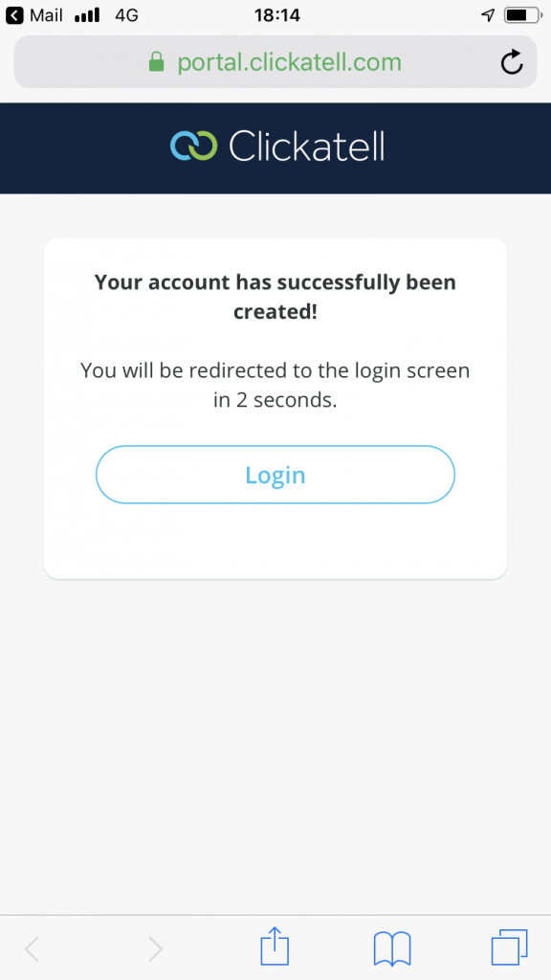Tap the battery indicator icon
Image resolution: width=551 pixels, height=980 pixels.
[x=523, y=15]
